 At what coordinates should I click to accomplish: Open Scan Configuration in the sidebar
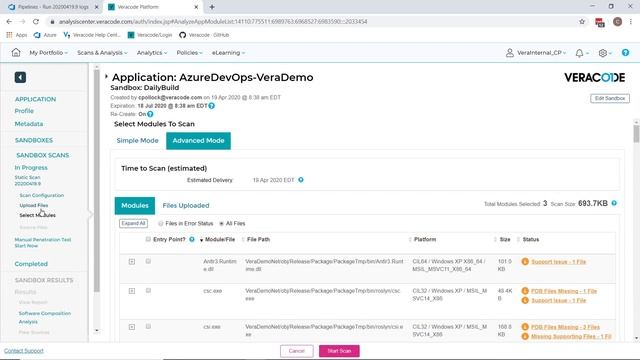click(x=42, y=196)
